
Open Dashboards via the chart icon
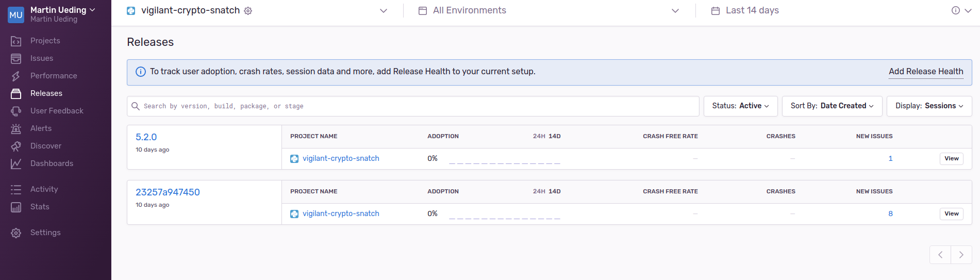(16, 163)
